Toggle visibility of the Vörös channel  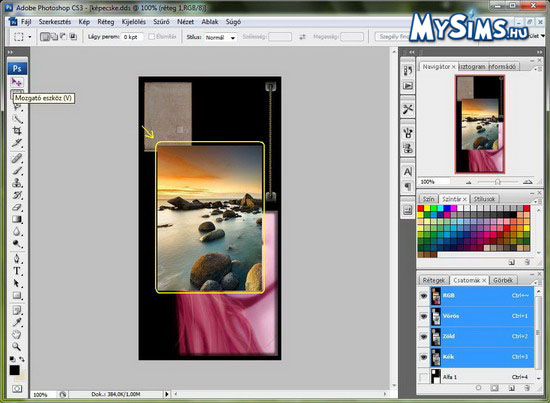click(424, 316)
